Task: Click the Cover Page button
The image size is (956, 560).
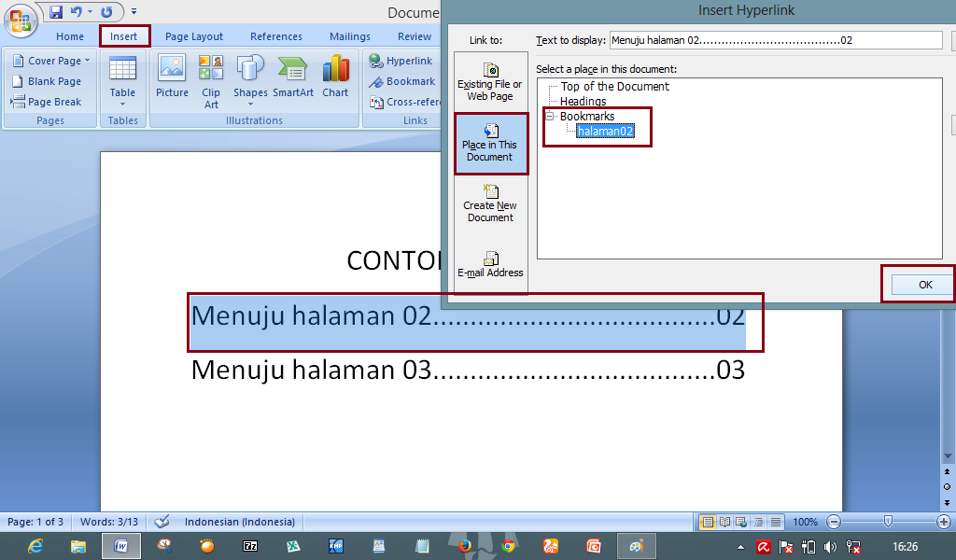Action: tap(49, 60)
